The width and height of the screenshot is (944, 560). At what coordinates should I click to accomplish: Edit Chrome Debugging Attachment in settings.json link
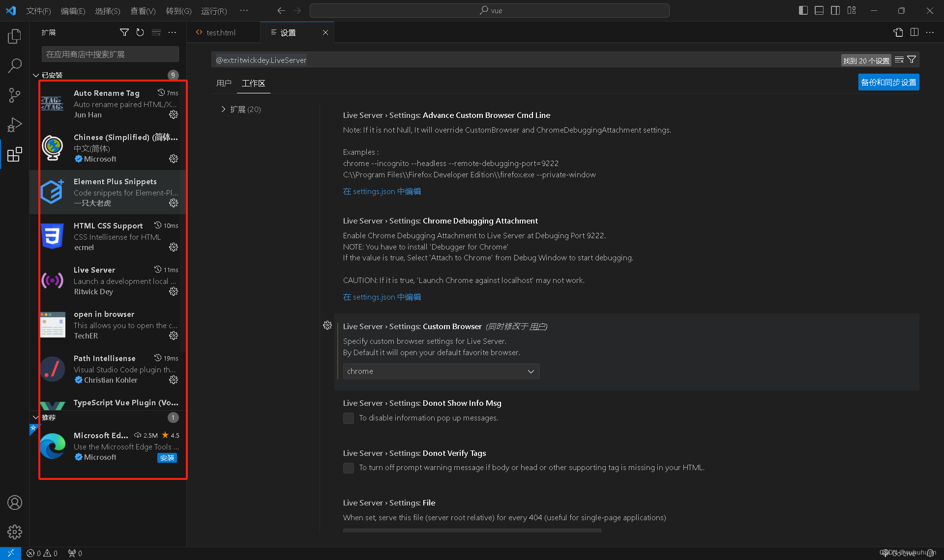[x=382, y=297]
